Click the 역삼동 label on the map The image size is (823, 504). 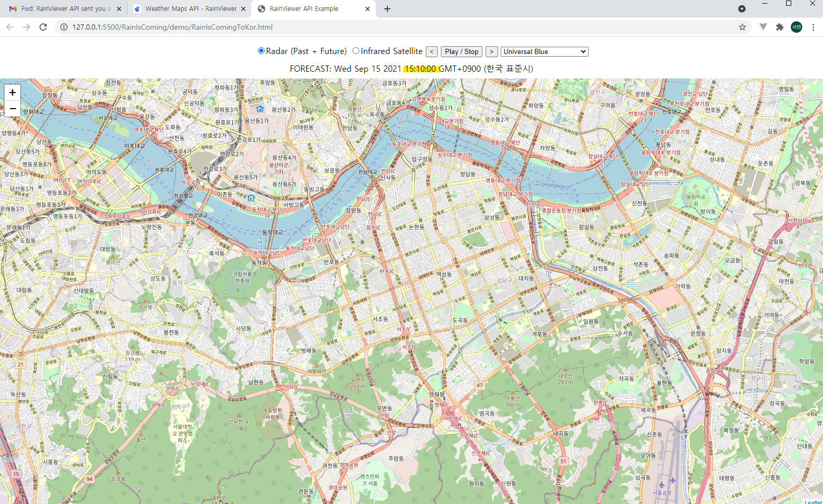coord(443,274)
